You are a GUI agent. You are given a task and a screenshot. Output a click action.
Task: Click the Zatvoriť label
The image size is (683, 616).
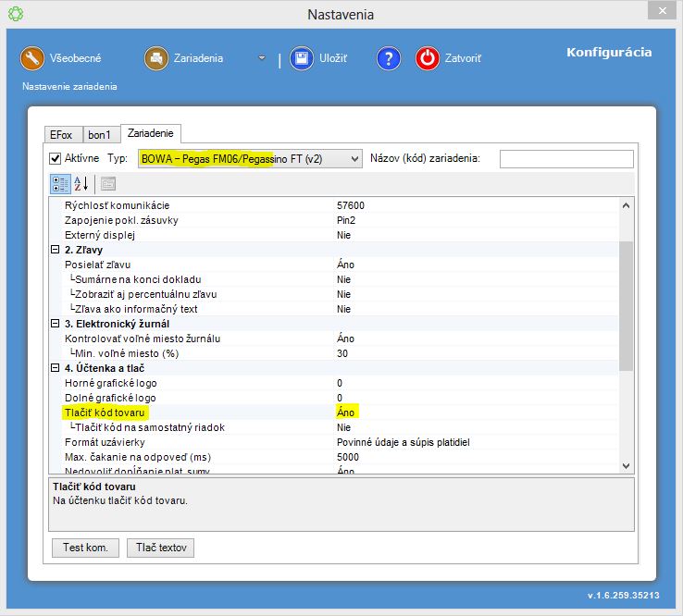point(463,58)
